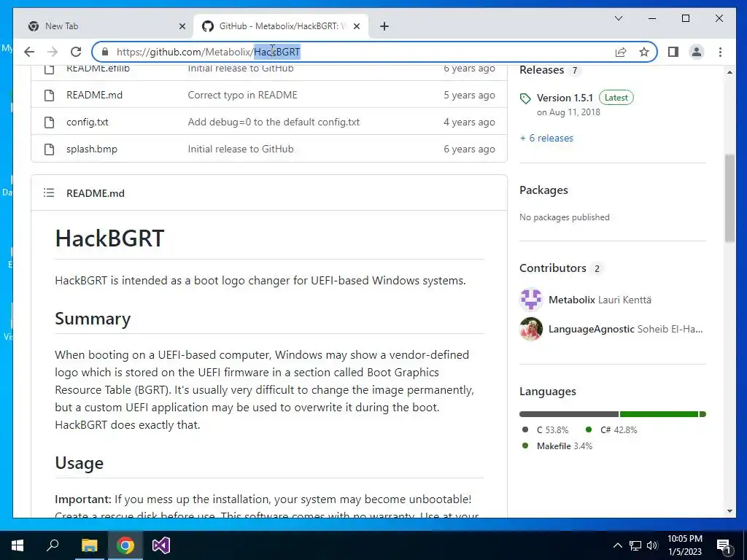Viewport: 747px width, 560px height.
Task: Switch to the New Tab tab
Action: tap(104, 26)
